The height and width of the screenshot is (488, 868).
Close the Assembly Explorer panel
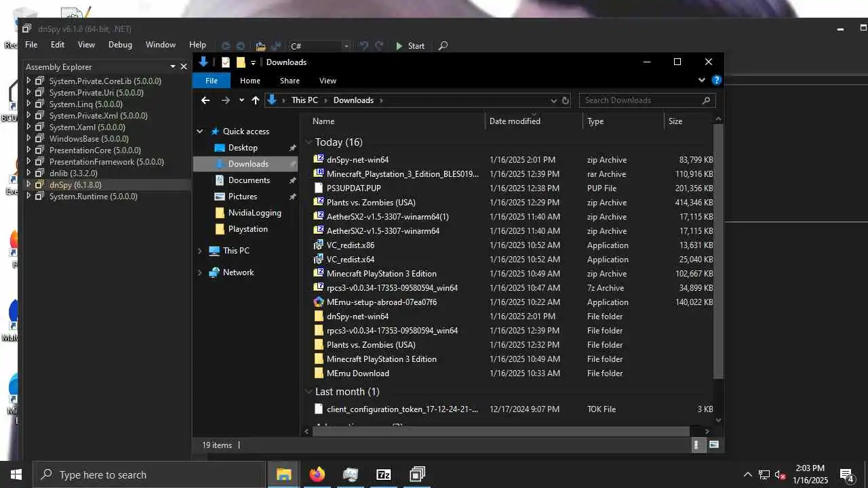coord(184,66)
